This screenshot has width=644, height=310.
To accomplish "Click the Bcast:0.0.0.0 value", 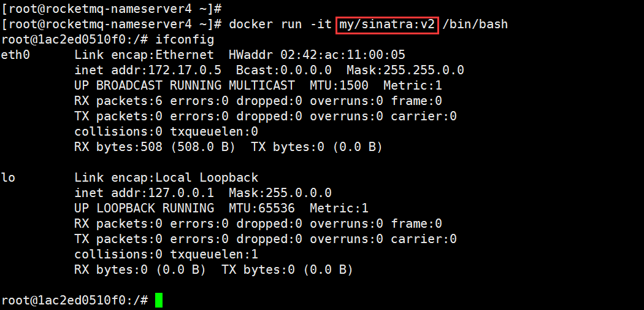I will tap(284, 71).
